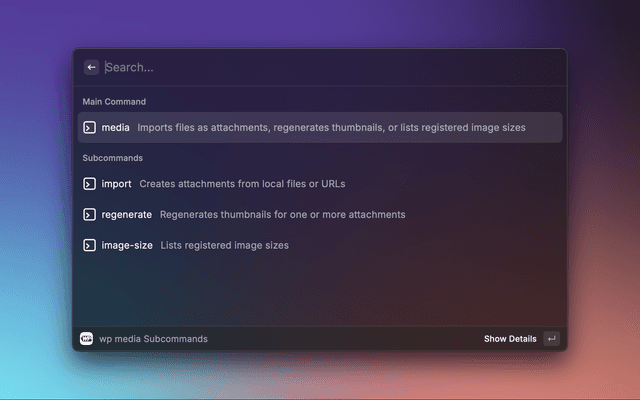Select the media main command name
Viewport: 640px width, 400px height.
(116, 128)
